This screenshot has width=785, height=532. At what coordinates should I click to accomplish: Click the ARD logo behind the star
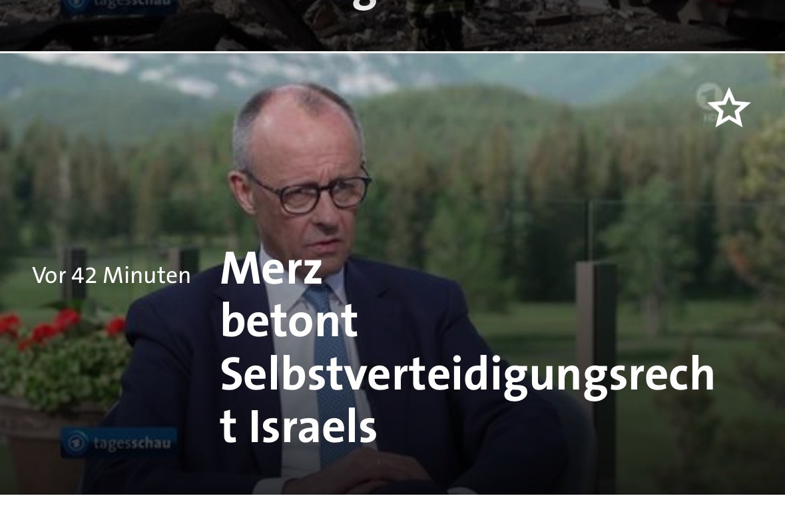(710, 103)
